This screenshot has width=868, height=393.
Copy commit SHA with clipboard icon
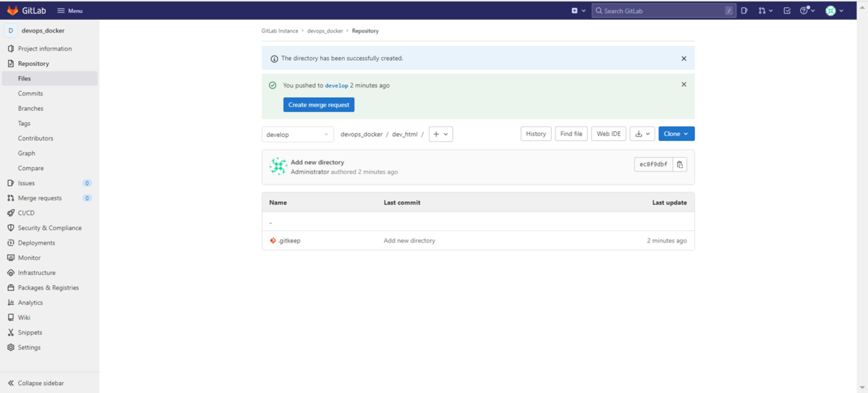click(679, 164)
